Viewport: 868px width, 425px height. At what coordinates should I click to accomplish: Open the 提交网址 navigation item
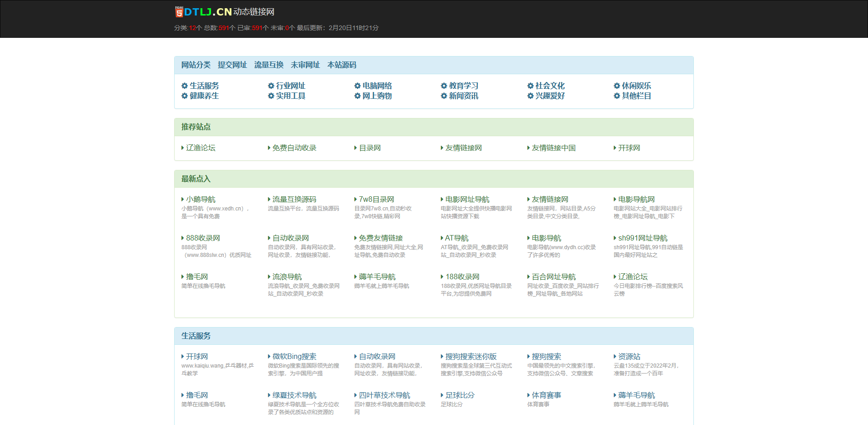pyautogui.click(x=232, y=65)
